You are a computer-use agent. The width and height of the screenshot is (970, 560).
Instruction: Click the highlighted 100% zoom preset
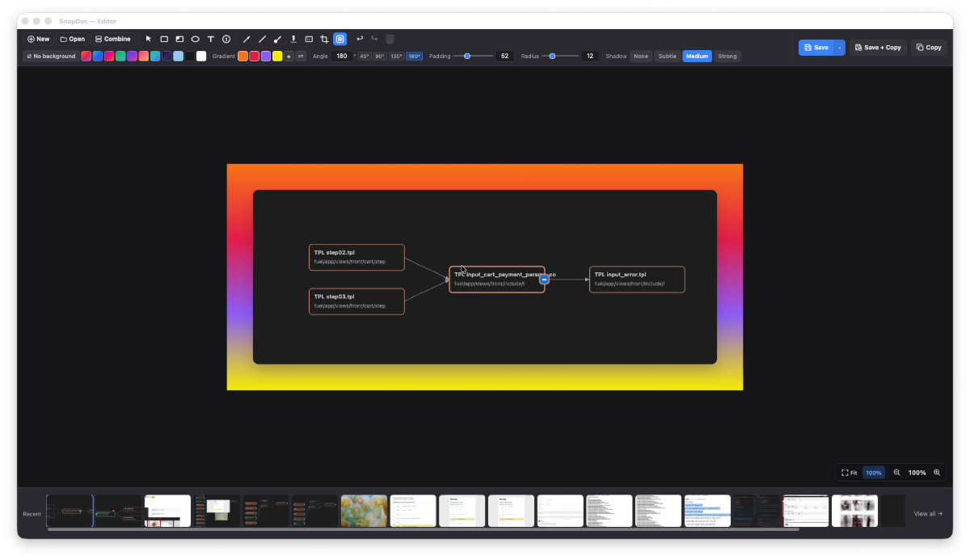coord(874,473)
